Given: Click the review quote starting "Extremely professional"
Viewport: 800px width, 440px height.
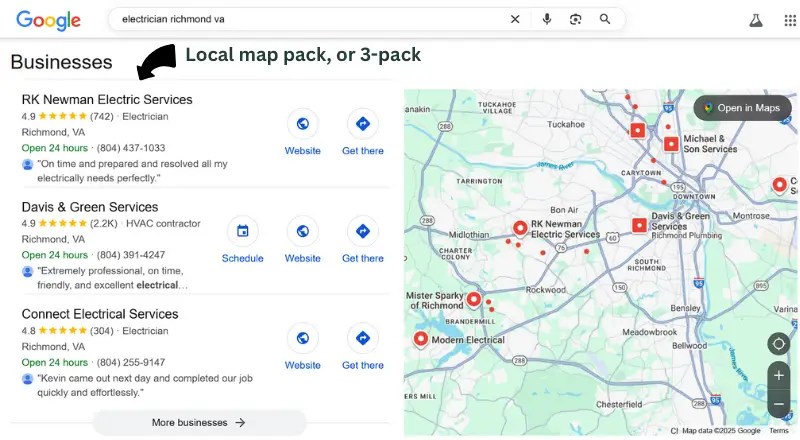Looking at the screenshot, I should (x=112, y=278).
